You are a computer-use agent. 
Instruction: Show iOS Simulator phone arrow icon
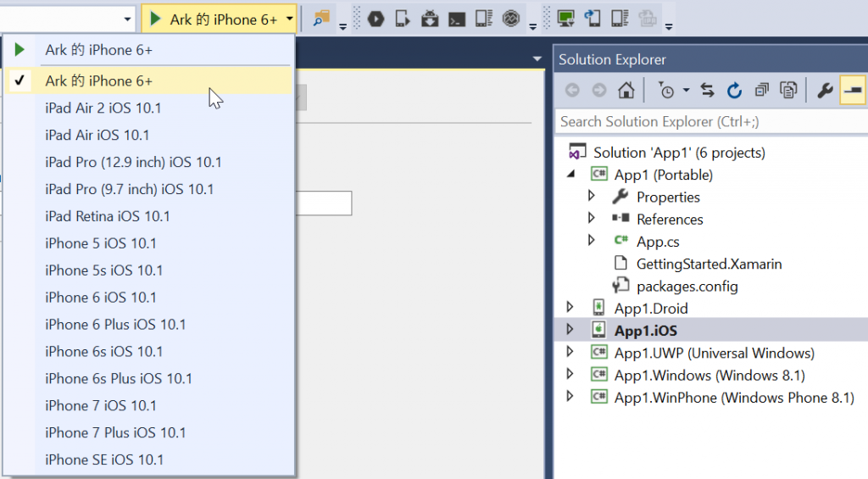click(x=593, y=19)
